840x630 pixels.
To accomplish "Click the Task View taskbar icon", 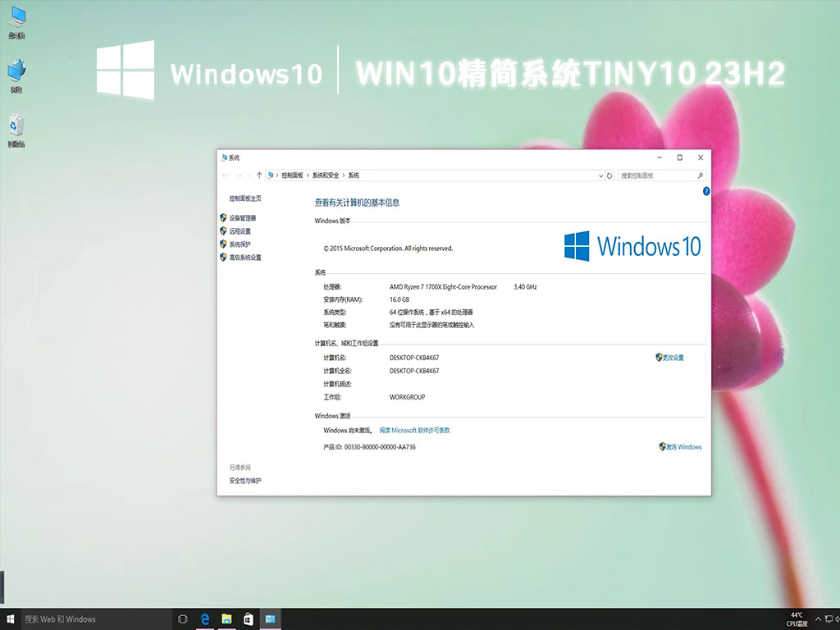I will 181,619.
